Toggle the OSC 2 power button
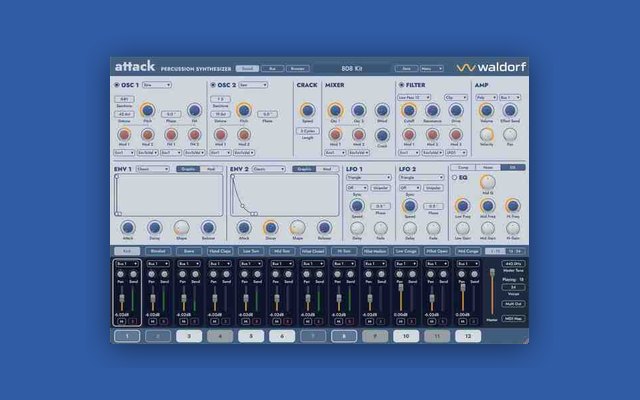Screen dimensions: 640x400 point(213,85)
